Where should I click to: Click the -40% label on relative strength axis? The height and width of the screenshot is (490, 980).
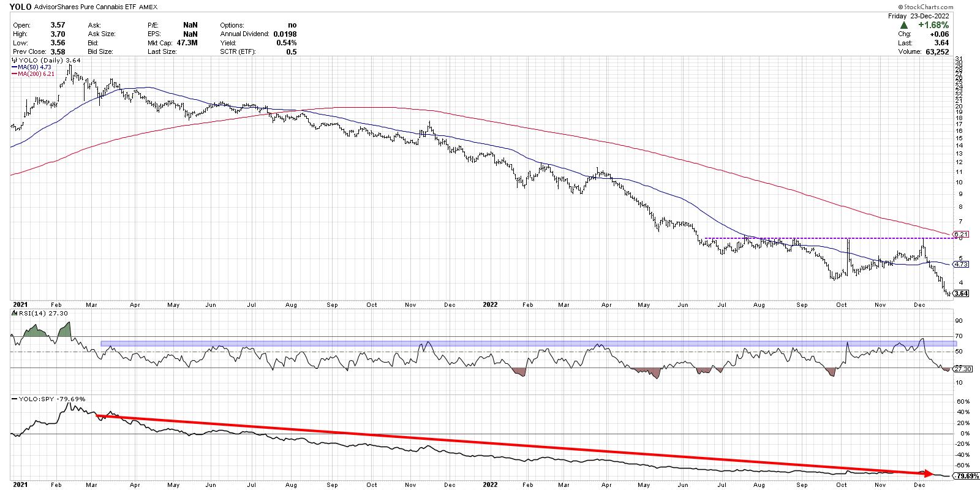pos(962,455)
